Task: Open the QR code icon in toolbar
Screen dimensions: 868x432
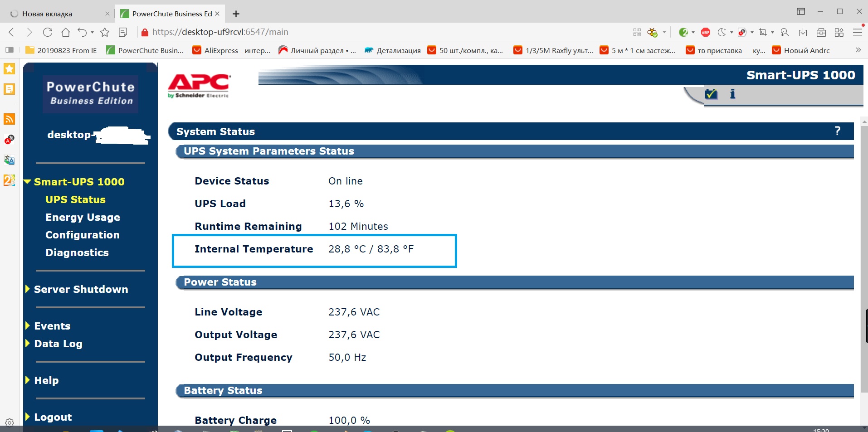Action: [x=637, y=32]
